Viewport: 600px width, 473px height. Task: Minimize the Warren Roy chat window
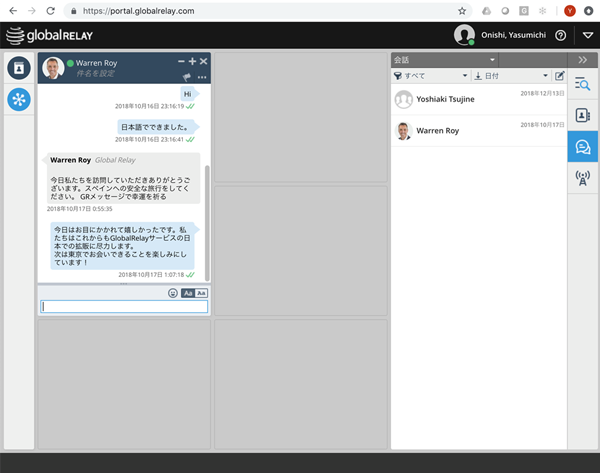point(181,61)
